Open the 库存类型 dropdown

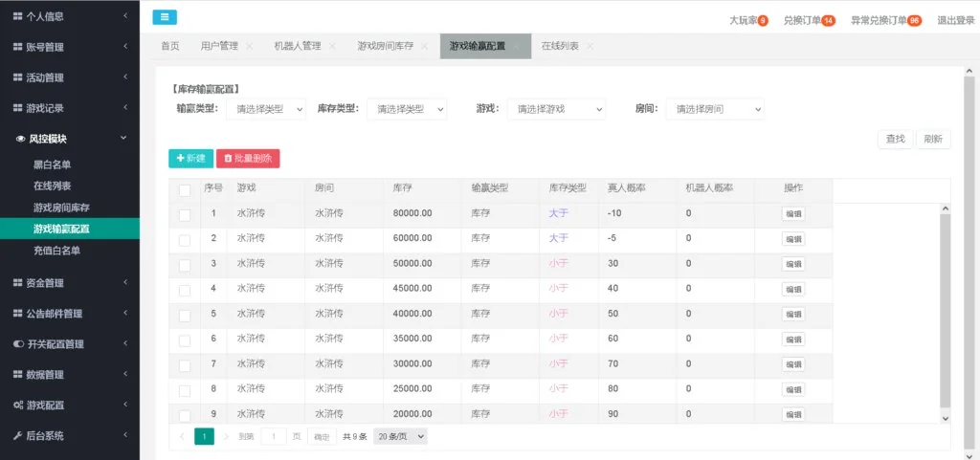pos(407,109)
